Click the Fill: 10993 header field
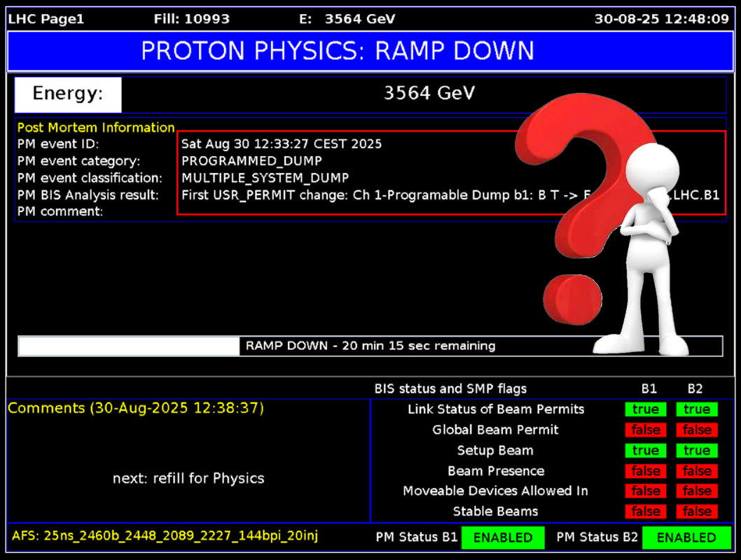741x560 pixels. click(191, 19)
